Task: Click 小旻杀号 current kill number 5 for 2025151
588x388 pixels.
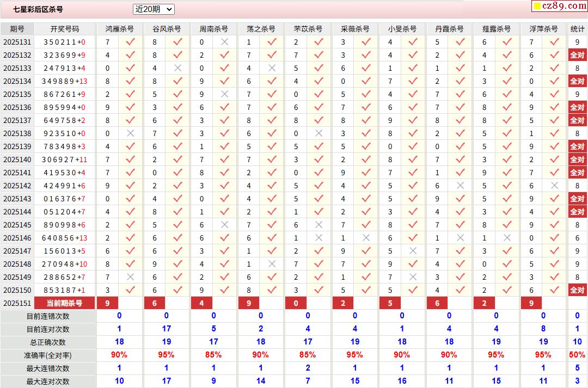Action: pyautogui.click(x=390, y=303)
